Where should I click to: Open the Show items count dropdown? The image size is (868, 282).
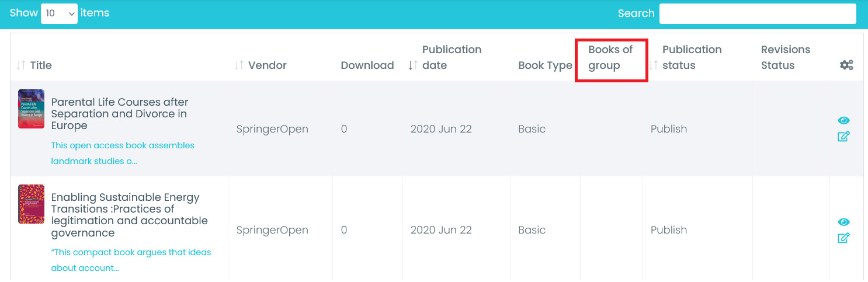59,13
